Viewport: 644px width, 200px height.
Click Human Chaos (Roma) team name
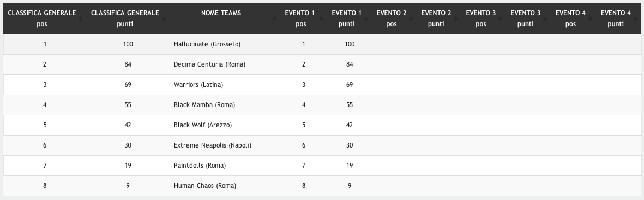point(205,186)
